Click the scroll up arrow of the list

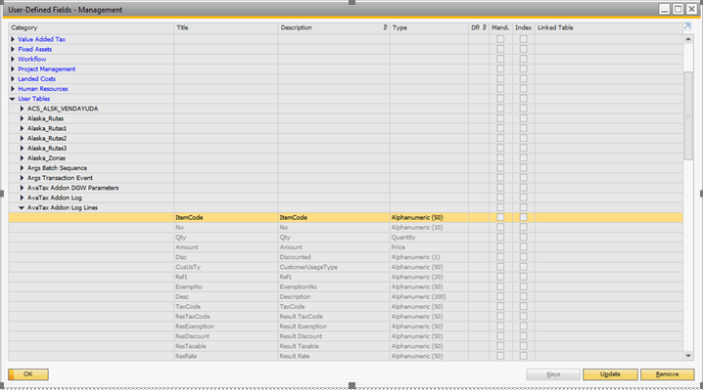pos(688,39)
